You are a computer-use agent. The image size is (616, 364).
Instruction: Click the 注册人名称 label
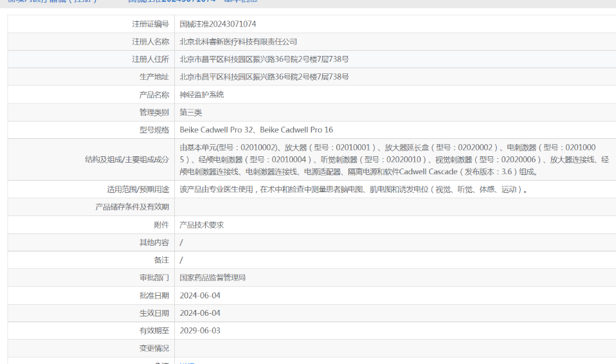coord(150,42)
